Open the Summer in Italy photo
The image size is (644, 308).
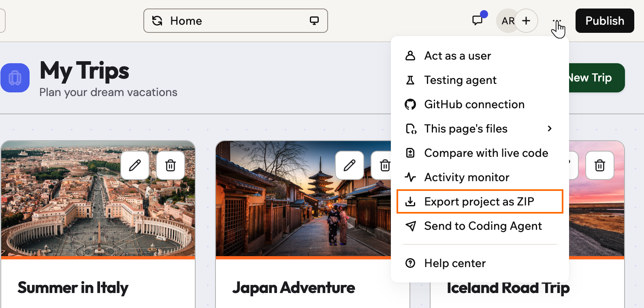tap(98, 199)
